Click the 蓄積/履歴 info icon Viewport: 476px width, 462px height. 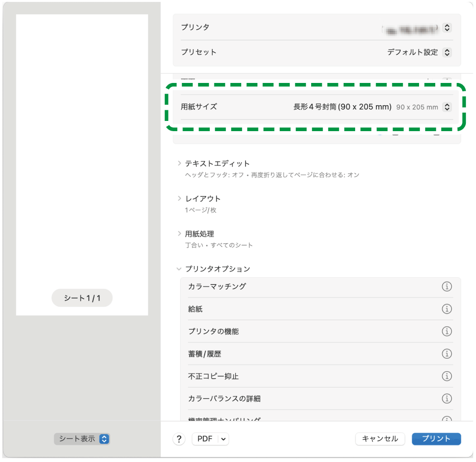pyautogui.click(x=447, y=354)
